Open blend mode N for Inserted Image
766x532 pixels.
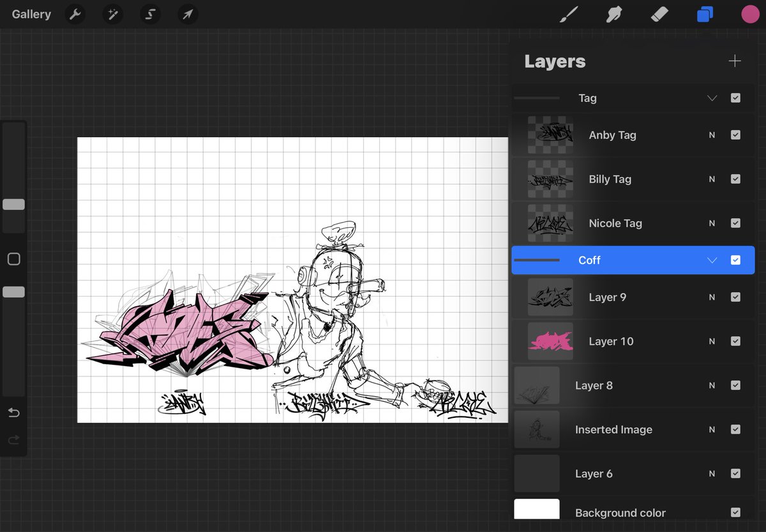tap(712, 429)
